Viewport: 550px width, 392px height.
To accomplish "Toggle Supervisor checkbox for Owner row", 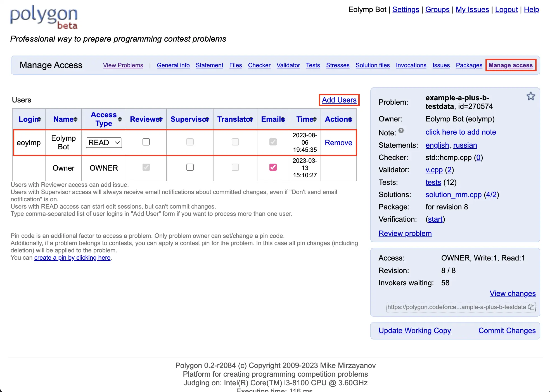I will [x=190, y=167].
